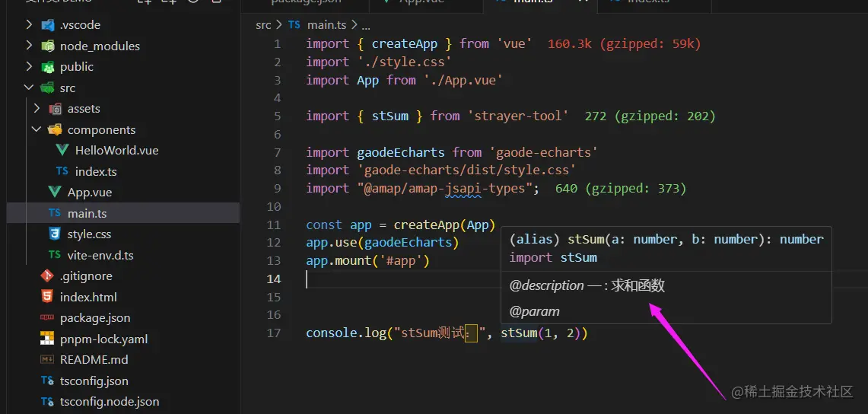Click the TS icon beside vite-env.d.ts
Screen dimensions: 868x414
pyautogui.click(x=54, y=255)
